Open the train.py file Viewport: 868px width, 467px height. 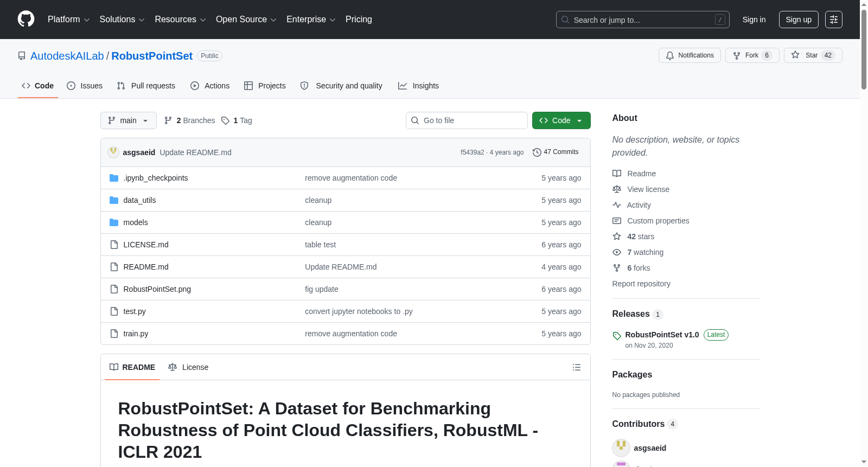(x=136, y=334)
